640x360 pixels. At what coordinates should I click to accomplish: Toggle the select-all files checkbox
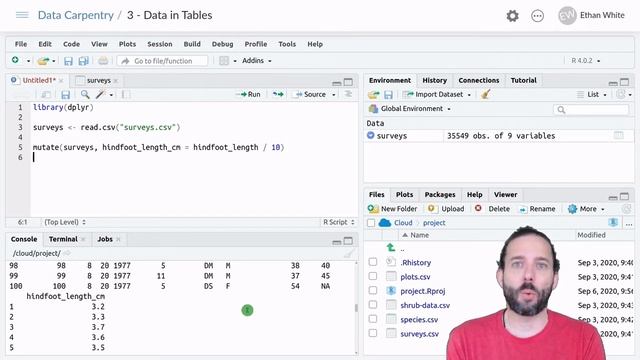[x=371, y=223]
